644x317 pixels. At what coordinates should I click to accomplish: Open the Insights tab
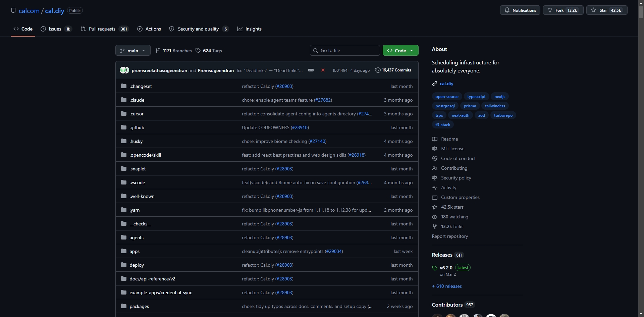pos(249,29)
